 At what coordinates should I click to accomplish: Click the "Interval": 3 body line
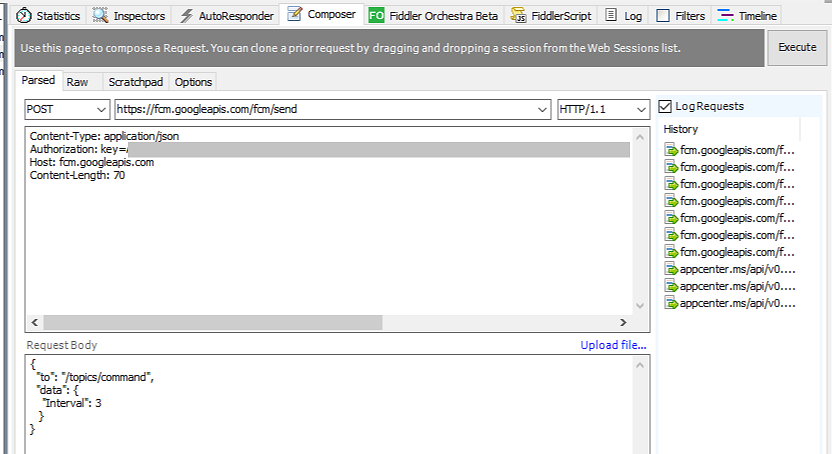72,403
